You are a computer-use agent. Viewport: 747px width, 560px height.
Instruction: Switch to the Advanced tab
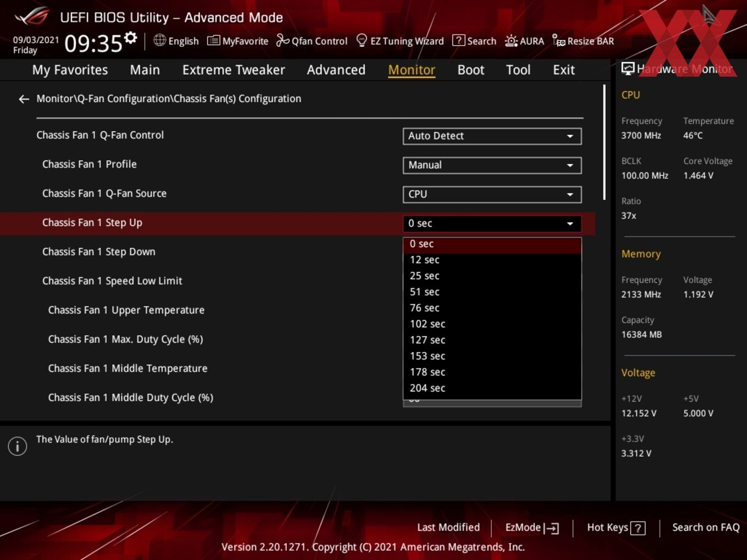coord(336,70)
